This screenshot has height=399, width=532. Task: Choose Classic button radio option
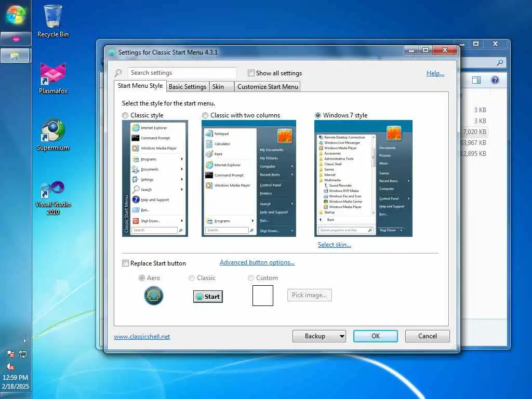(192, 278)
